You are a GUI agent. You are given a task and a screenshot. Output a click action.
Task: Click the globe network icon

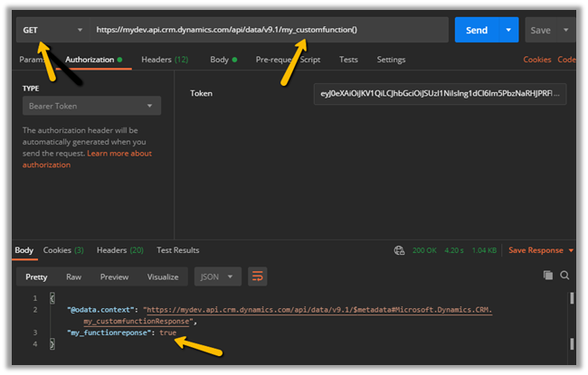pyautogui.click(x=399, y=250)
